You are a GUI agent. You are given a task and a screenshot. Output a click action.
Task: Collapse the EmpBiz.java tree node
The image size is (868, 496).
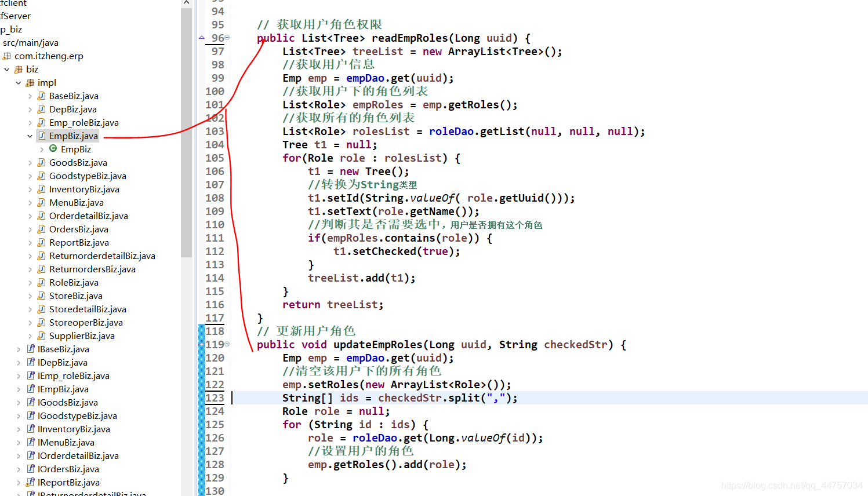pyautogui.click(x=30, y=136)
